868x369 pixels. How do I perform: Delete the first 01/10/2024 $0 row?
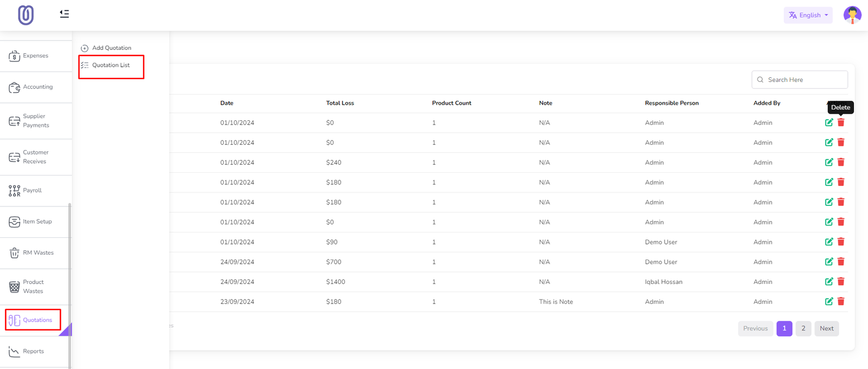click(841, 122)
